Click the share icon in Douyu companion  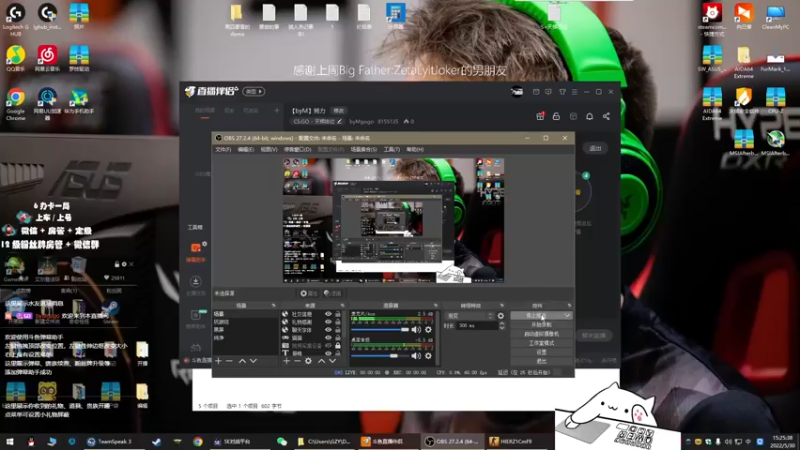pos(606,116)
